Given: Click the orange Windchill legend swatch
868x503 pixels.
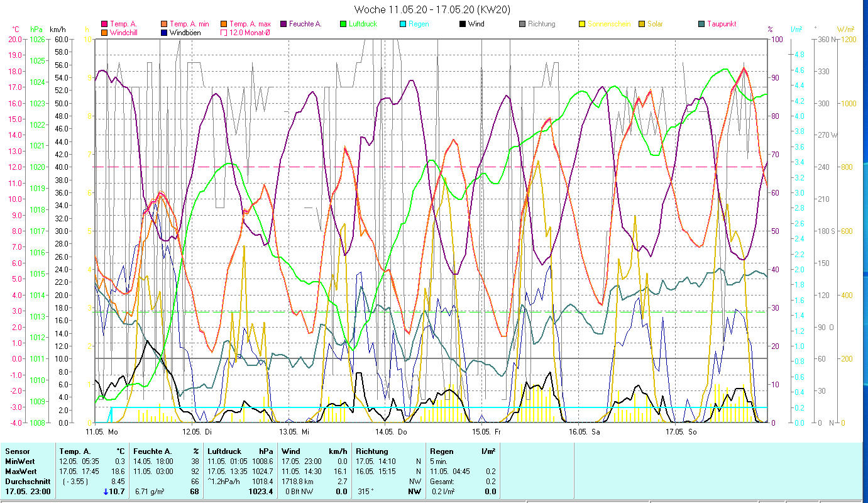Looking at the screenshot, I should [104, 32].
